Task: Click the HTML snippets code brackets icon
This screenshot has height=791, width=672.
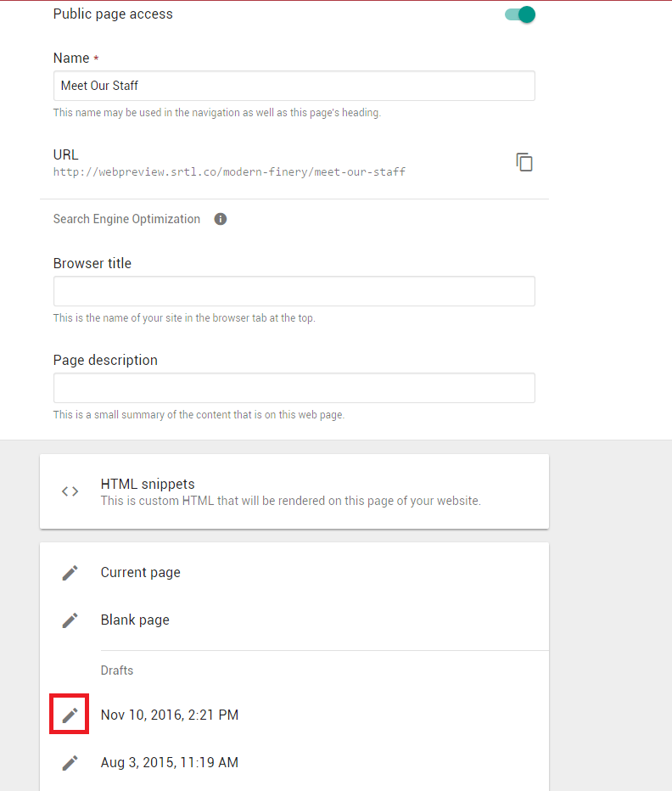Action: [70, 491]
